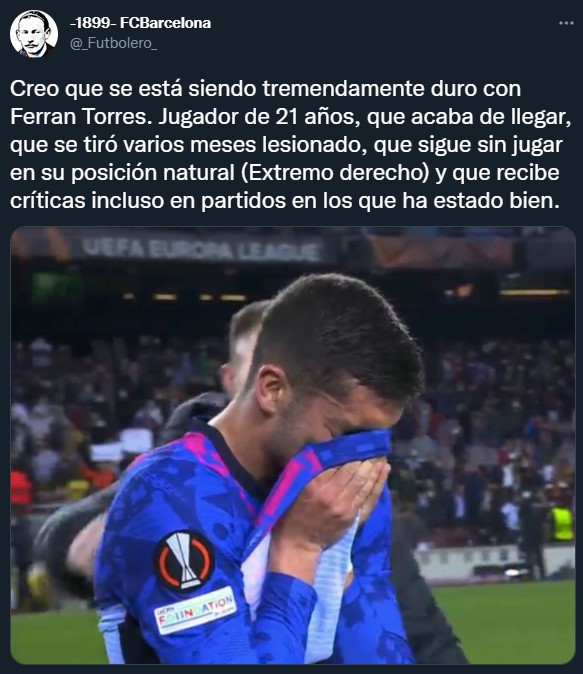Click the UEFA Europa League banner in photo
This screenshot has width=583, height=674.
coord(201,249)
